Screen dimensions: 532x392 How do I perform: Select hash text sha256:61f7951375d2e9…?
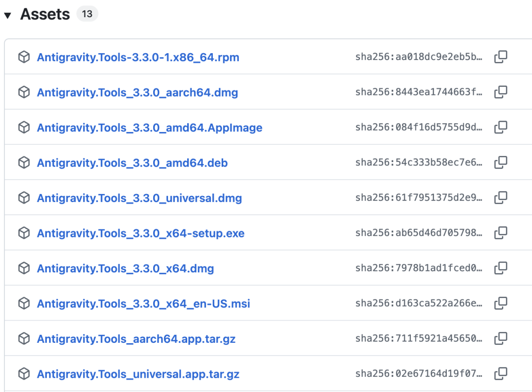pos(419,197)
